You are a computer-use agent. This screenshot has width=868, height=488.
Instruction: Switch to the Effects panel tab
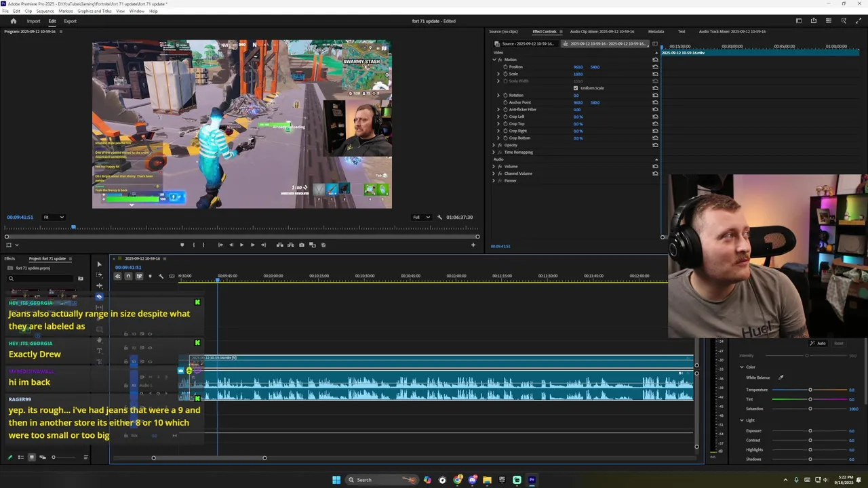click(9, 258)
